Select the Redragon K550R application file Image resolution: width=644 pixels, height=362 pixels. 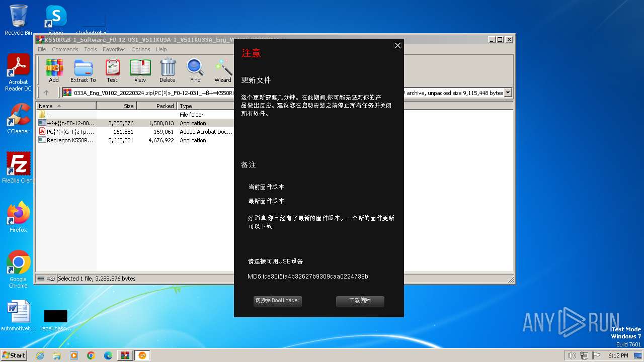pos(136,140)
